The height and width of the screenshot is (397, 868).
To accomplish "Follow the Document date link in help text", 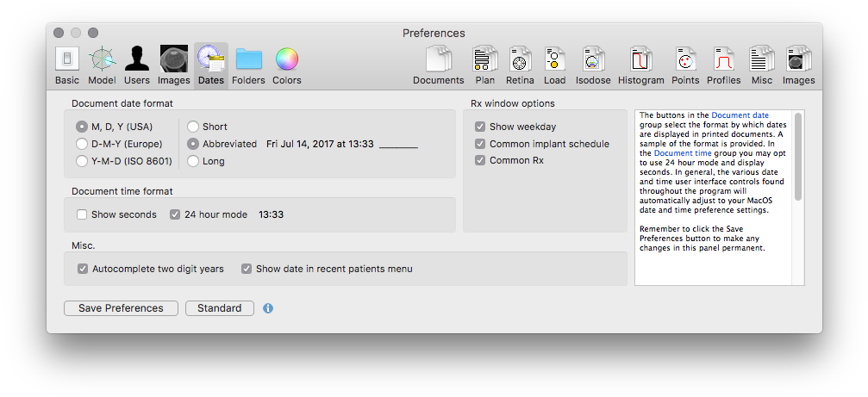I will point(740,115).
